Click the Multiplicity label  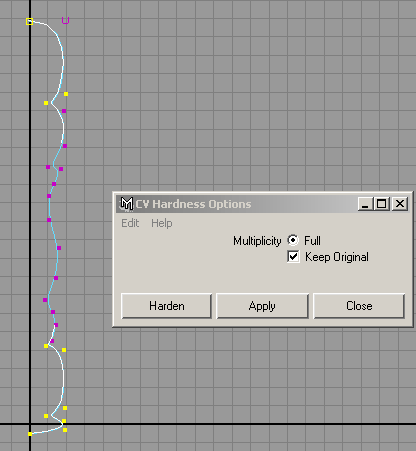point(257,241)
